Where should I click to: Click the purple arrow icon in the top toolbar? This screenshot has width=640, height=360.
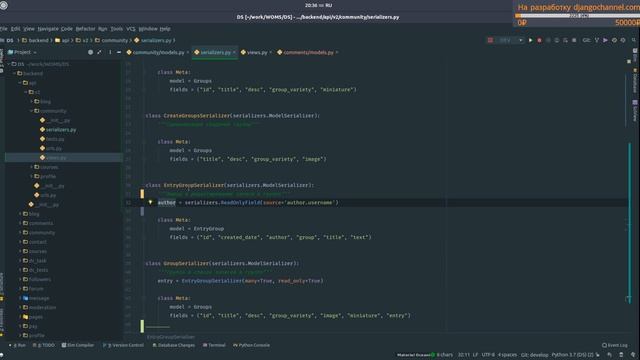pos(605,40)
